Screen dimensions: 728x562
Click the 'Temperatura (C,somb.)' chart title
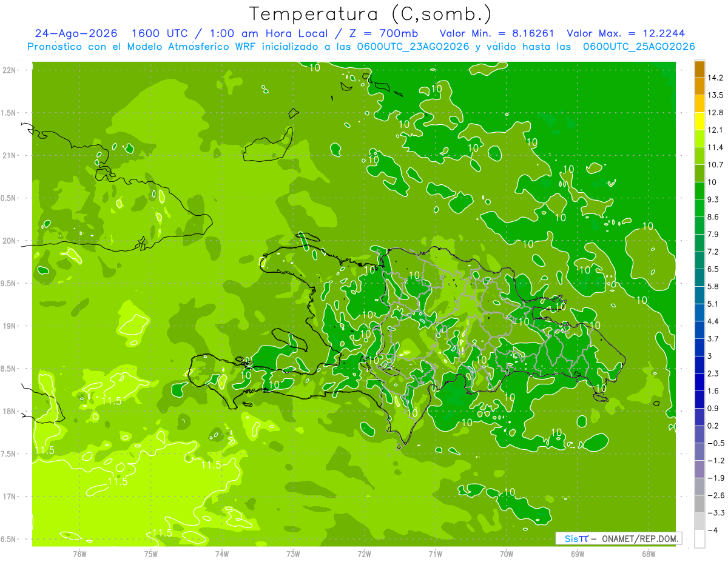(371, 14)
